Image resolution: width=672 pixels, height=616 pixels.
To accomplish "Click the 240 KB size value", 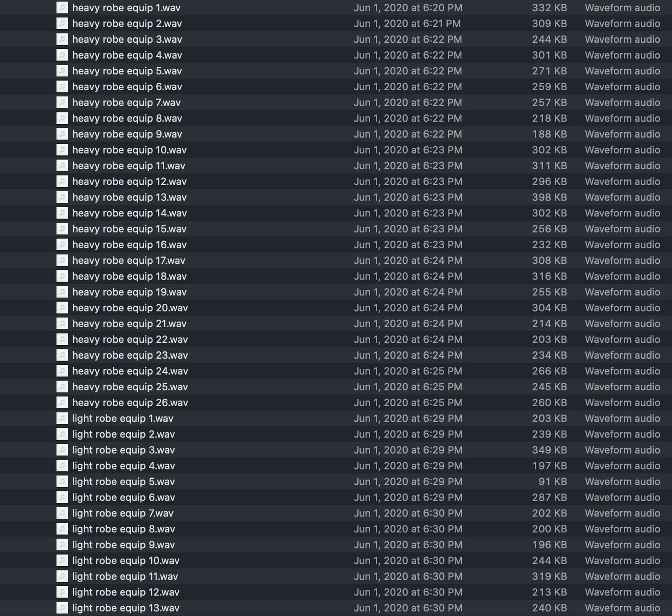I will [549, 608].
